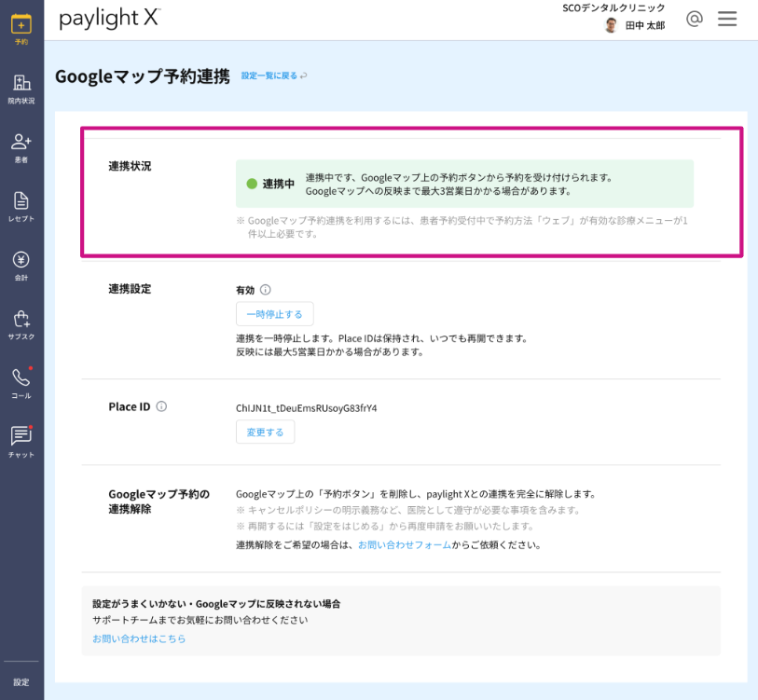The height and width of the screenshot is (700, 758).
Task: Click the user avatar for 田中 太郎
Action: tap(611, 25)
